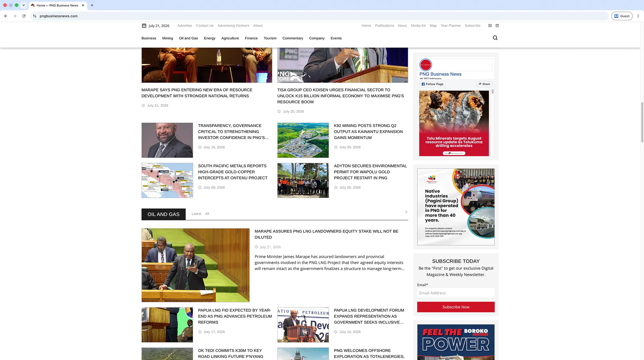Open Marape assures PNG LNG landowners article
This screenshot has height=360, width=644.
tap(326, 234)
